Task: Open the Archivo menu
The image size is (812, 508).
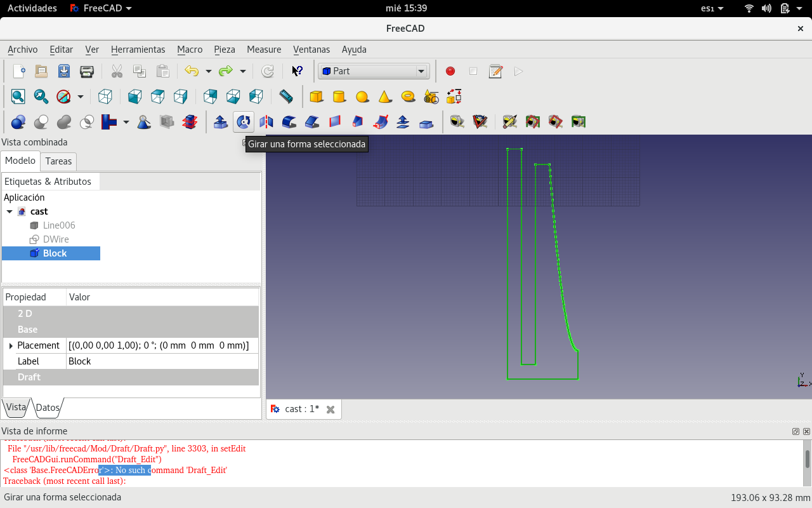Action: coord(22,50)
